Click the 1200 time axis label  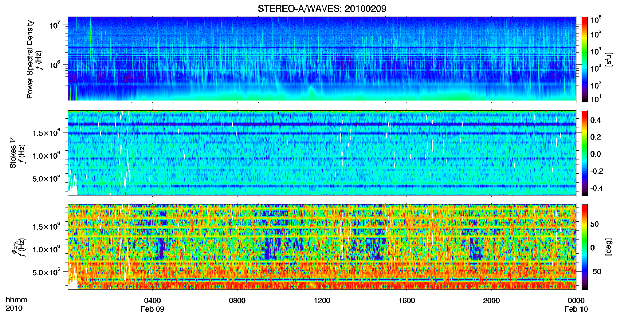[322, 301]
